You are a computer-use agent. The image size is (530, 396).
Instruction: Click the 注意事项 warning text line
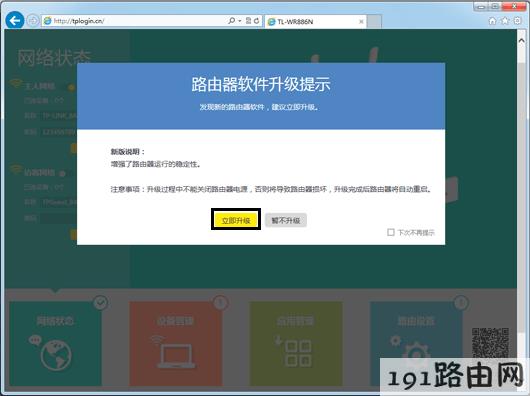tap(271, 189)
